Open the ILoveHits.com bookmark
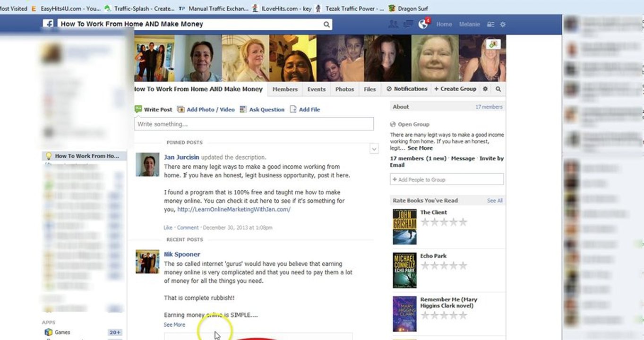644x340 pixels. tap(282, 8)
